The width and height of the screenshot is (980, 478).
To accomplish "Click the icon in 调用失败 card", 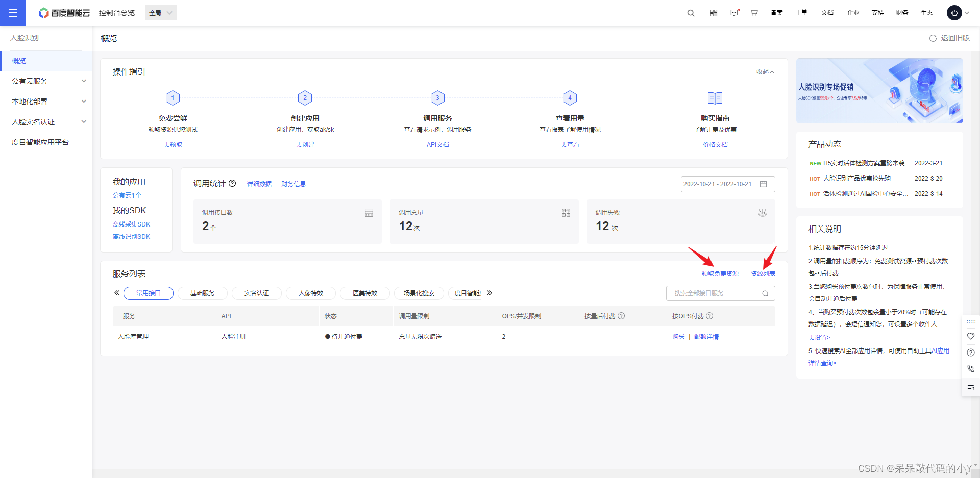I will (x=762, y=213).
